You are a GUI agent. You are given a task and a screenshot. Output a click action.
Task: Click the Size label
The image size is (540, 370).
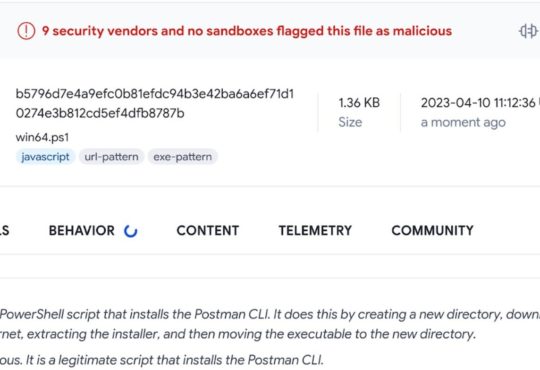pyautogui.click(x=350, y=122)
